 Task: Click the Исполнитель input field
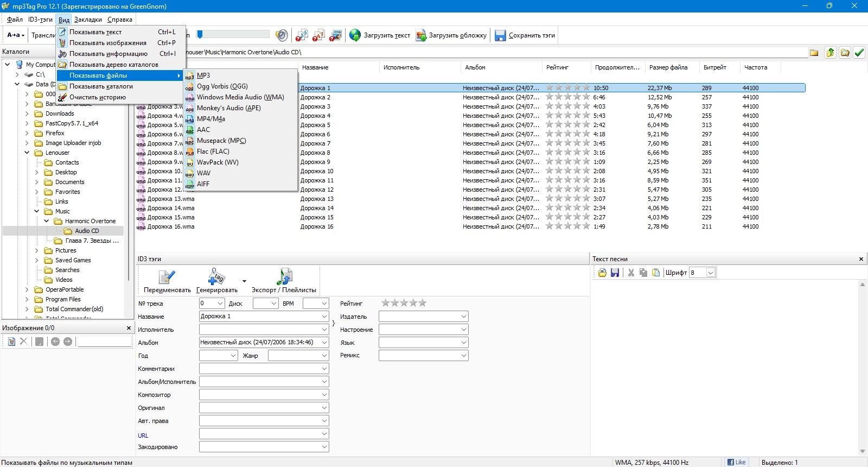[x=264, y=330]
